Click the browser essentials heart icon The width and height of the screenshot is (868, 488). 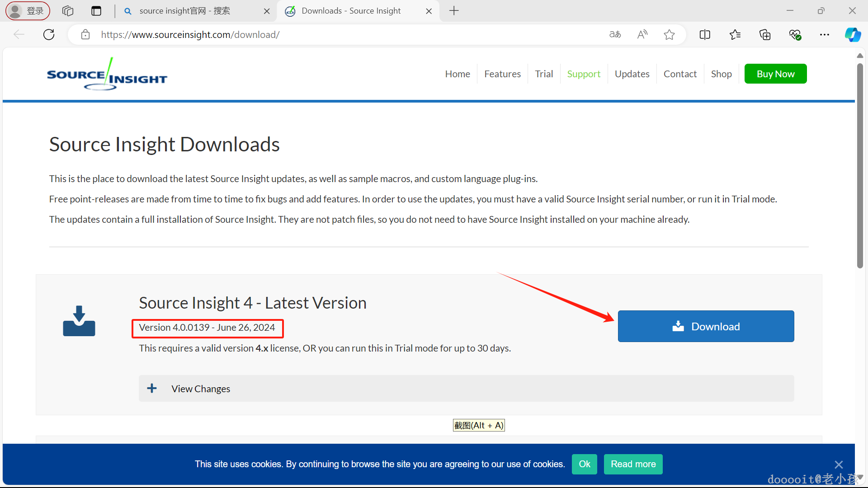point(795,35)
